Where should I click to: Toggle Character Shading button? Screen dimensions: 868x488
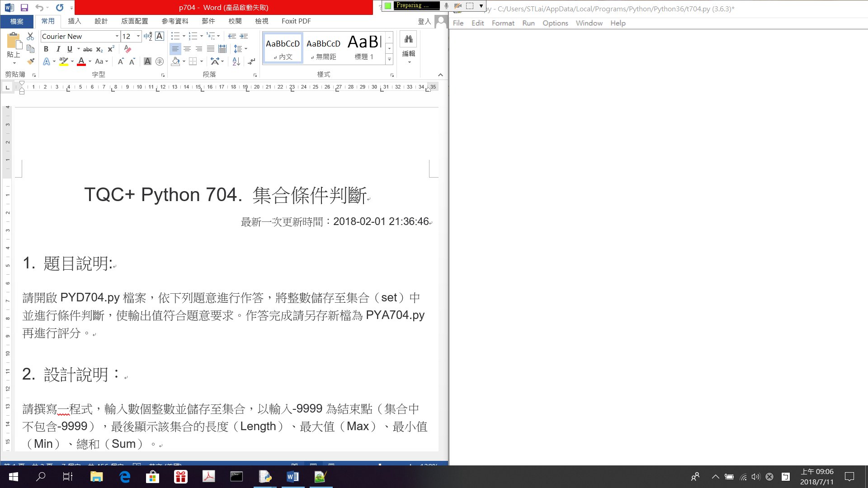(x=147, y=61)
